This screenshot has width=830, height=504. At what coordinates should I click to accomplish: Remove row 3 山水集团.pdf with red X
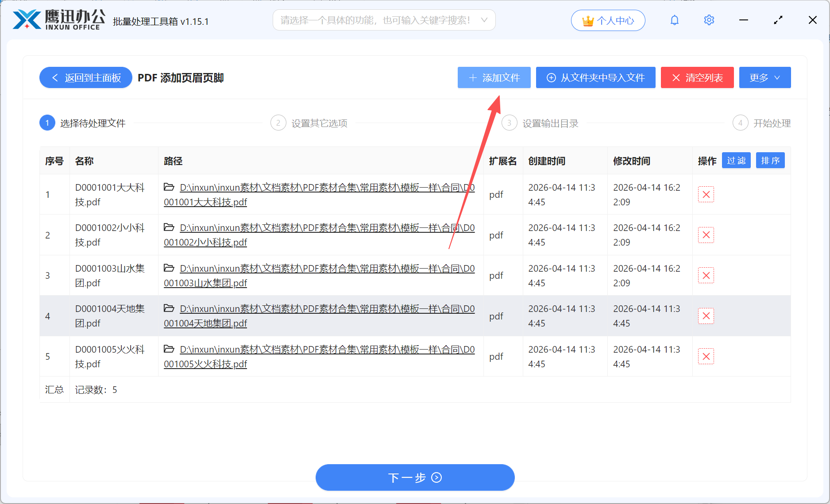(x=706, y=275)
